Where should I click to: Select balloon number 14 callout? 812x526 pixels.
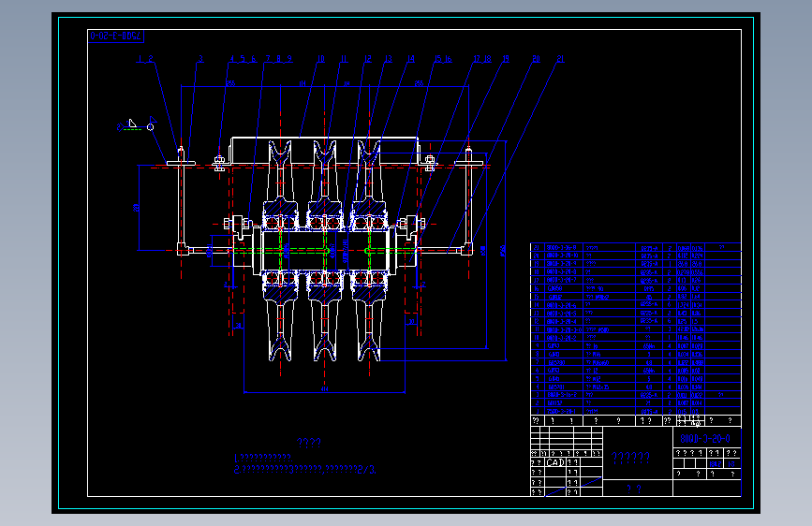pos(410,59)
